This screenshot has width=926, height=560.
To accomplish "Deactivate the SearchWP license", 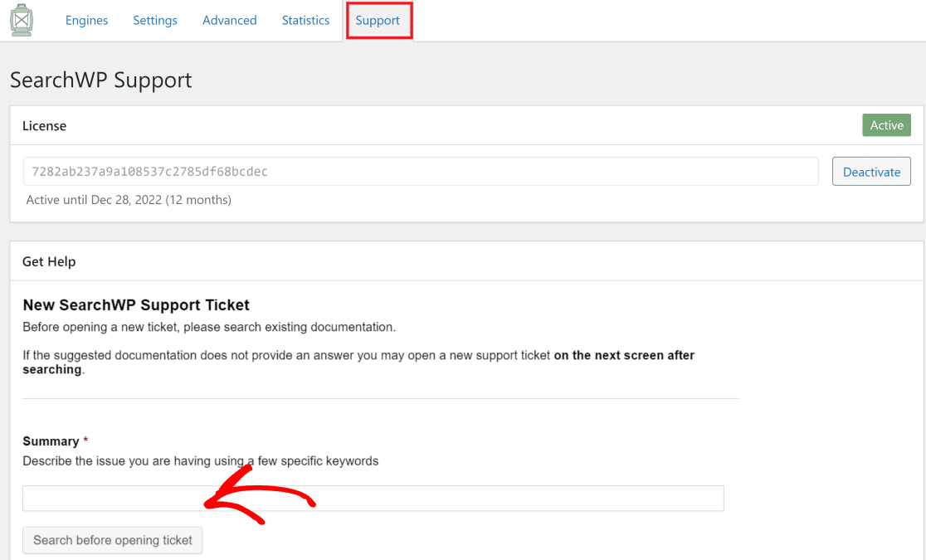I will coord(872,172).
